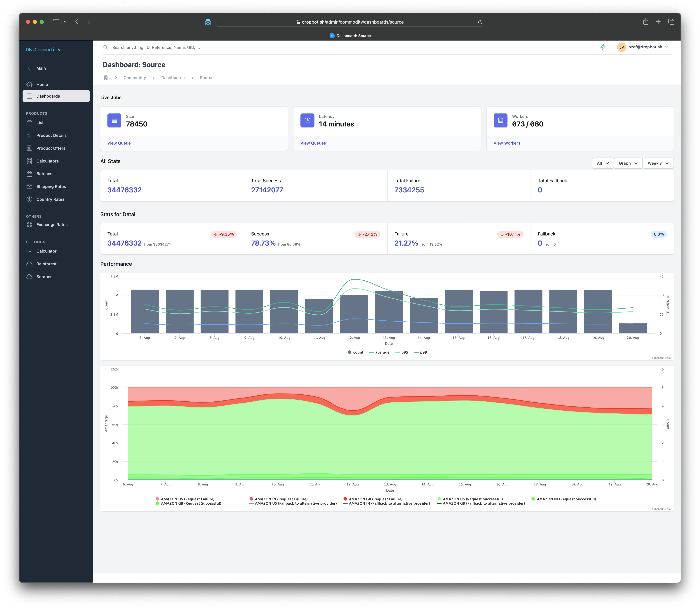Viewport: 700px width, 608px height.
Task: Click the breadcrumb building home icon
Action: (x=106, y=78)
